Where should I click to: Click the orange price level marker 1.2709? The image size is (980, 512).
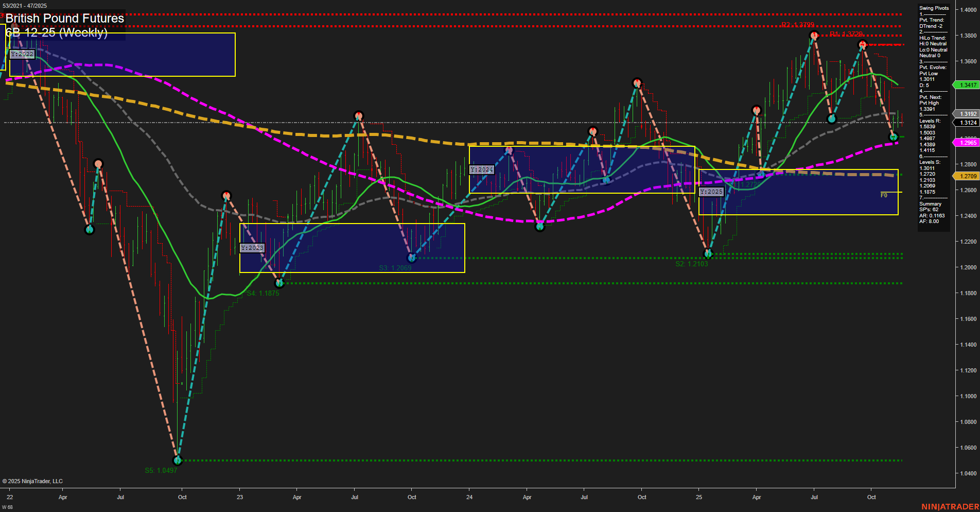coord(968,176)
